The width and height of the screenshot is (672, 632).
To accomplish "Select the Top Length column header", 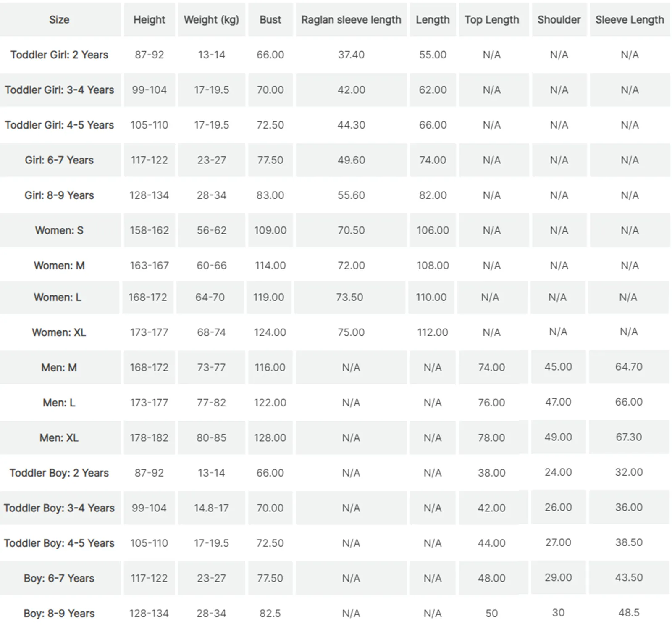I will pyautogui.click(x=492, y=20).
